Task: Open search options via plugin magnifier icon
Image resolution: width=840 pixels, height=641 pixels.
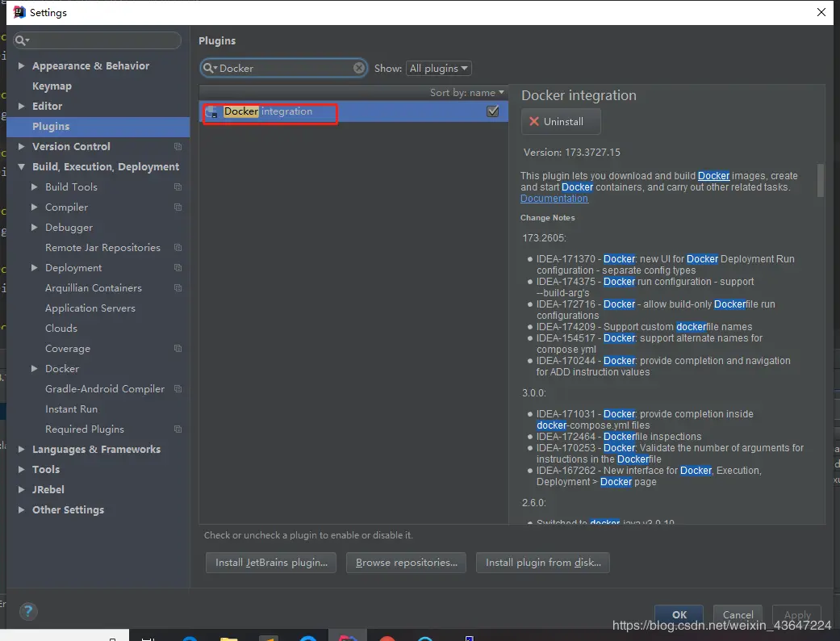Action: click(x=210, y=68)
